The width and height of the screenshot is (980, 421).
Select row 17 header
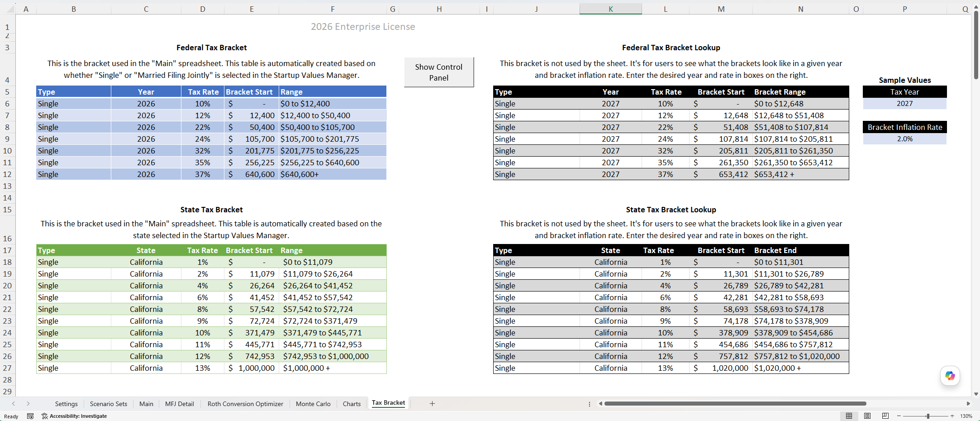point(7,250)
